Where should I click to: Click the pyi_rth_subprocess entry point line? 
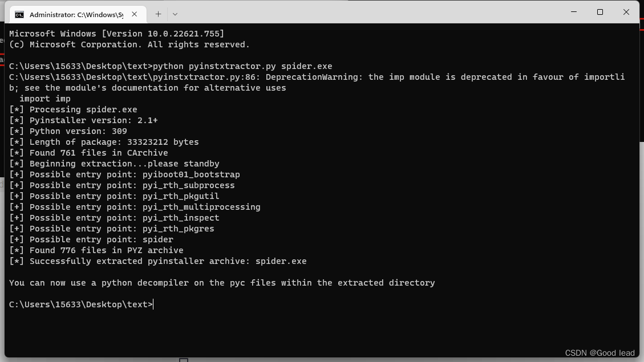pos(189,185)
